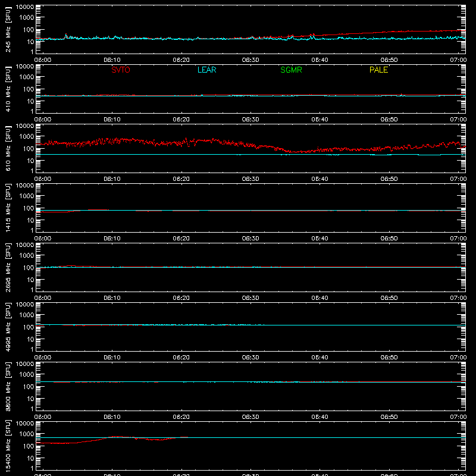Image resolution: width=476 pixels, height=476 pixels.
Task: Click the yellow PALE legend label
Action: (x=378, y=70)
